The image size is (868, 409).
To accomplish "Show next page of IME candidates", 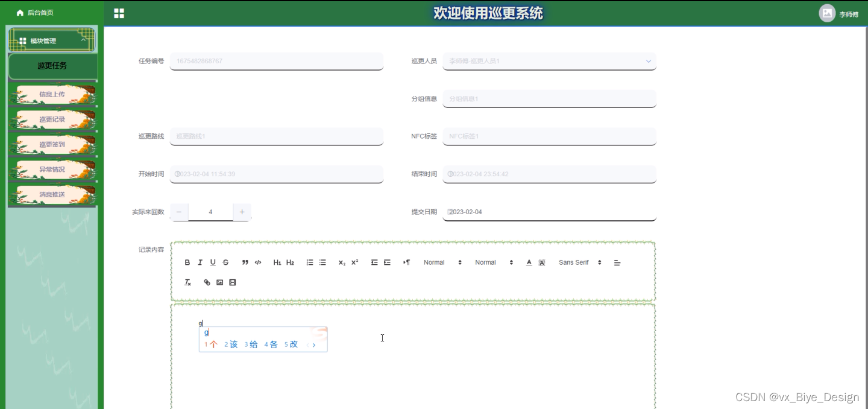I will click(314, 345).
